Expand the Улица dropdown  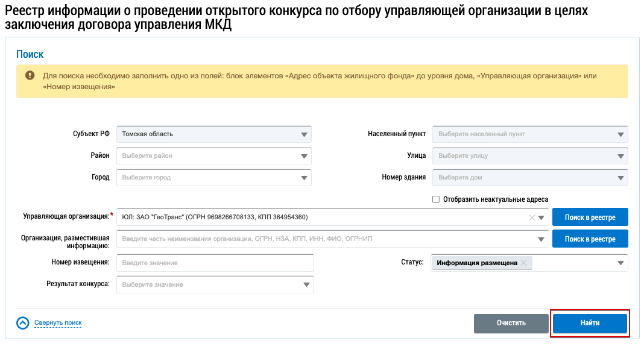tap(620, 156)
